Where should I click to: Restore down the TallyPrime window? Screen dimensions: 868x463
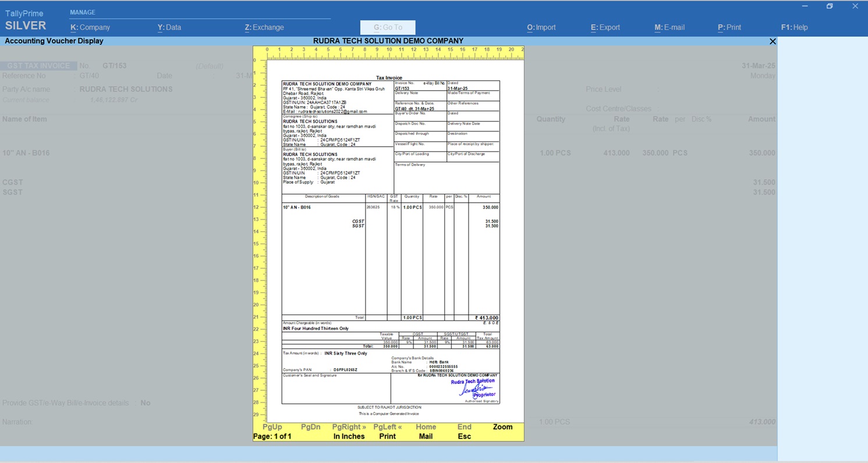point(830,6)
